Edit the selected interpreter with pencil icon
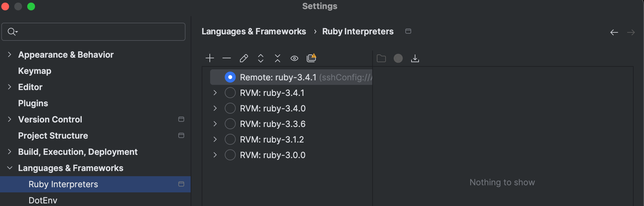 (244, 58)
